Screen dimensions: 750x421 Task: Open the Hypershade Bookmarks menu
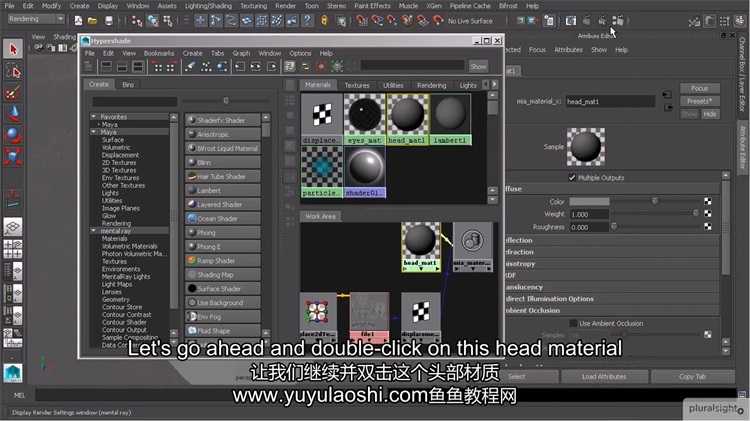click(159, 53)
